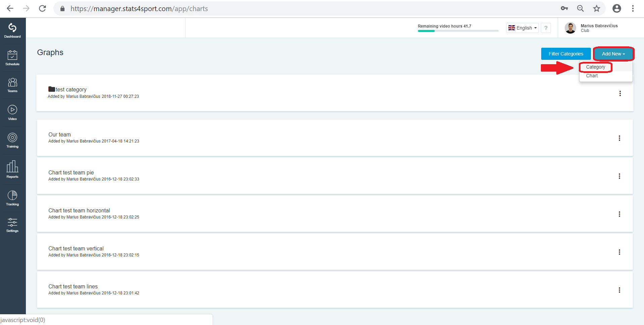Open Chart test team lines entry
This screenshot has width=644, height=325.
[x=73, y=286]
